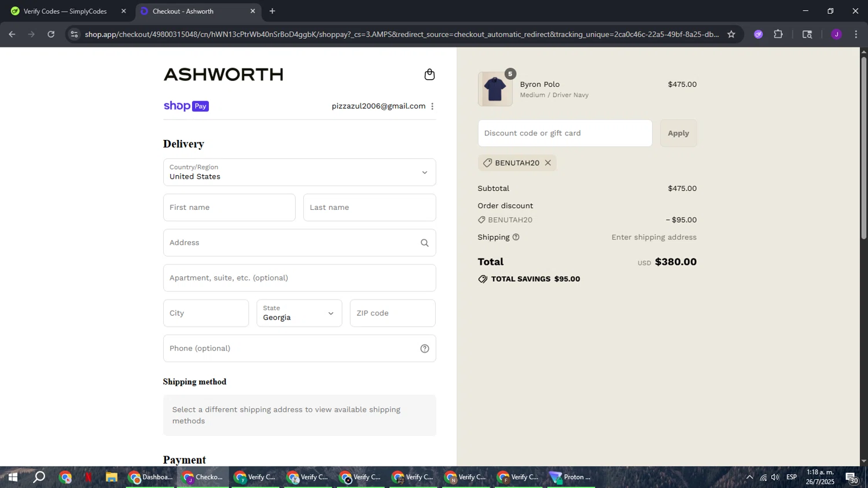Open the Windows Start menu
The width and height of the screenshot is (868, 488).
click(x=13, y=478)
